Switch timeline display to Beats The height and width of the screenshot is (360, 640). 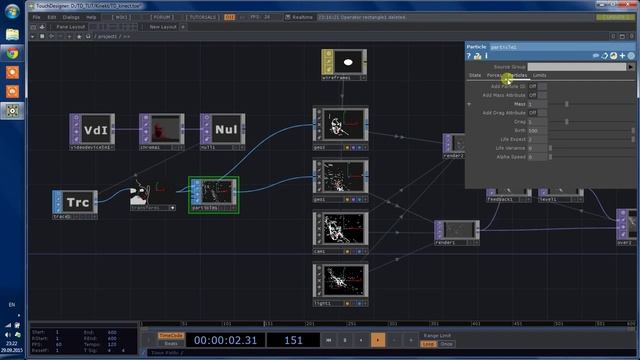(x=171, y=344)
